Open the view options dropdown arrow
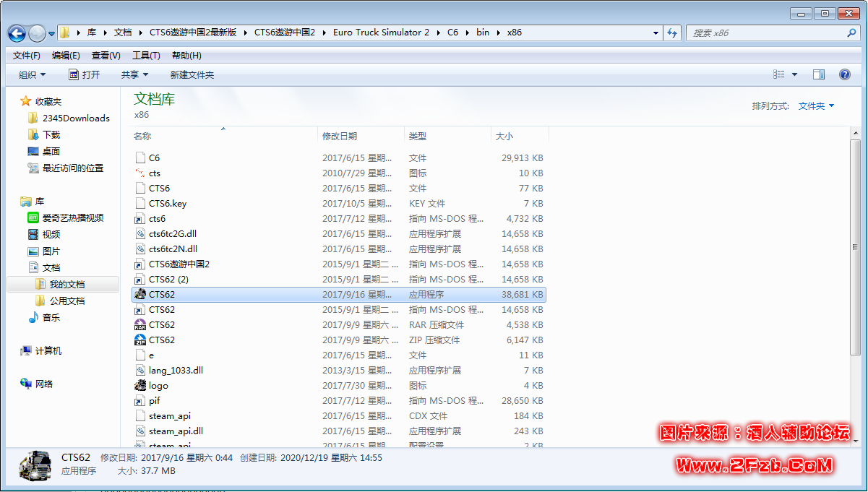868x492 pixels. pos(795,74)
